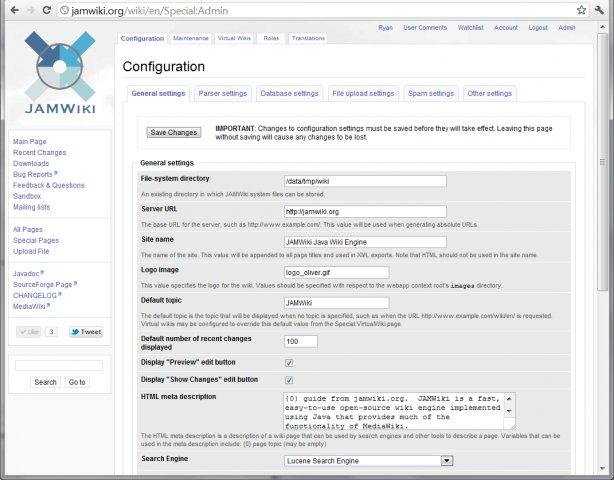
Task: Click the File-system directory field
Action: [x=365, y=181]
